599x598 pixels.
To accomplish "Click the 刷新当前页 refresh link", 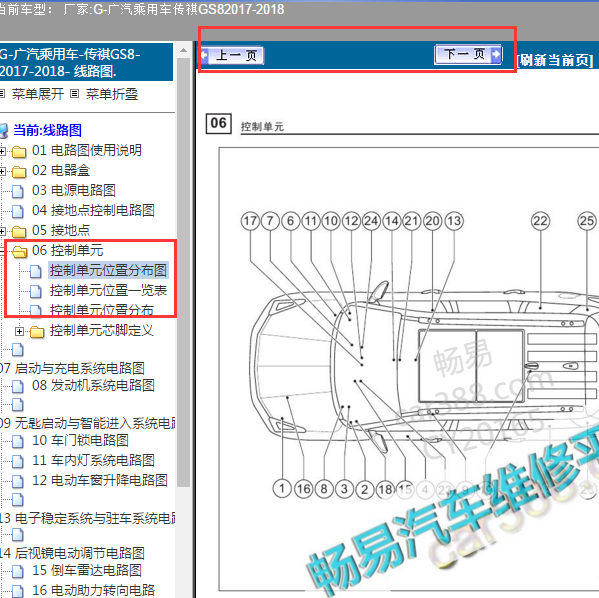I will click(556, 60).
